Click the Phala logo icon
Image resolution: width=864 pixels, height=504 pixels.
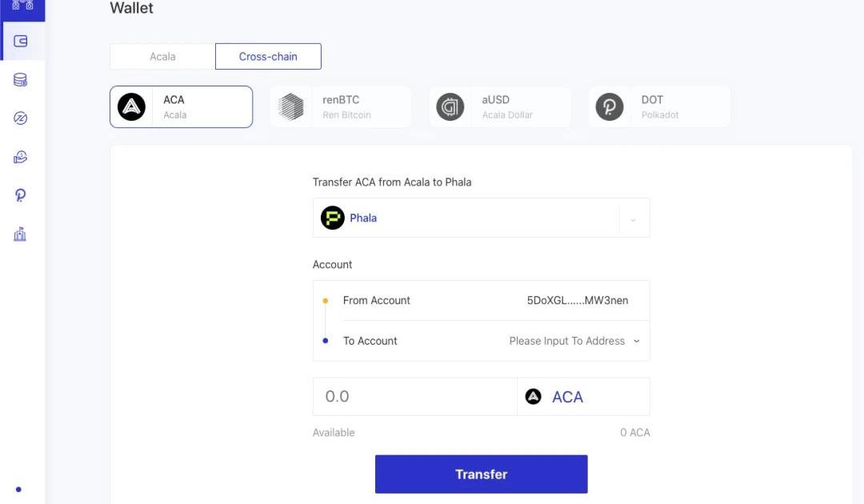pos(332,218)
